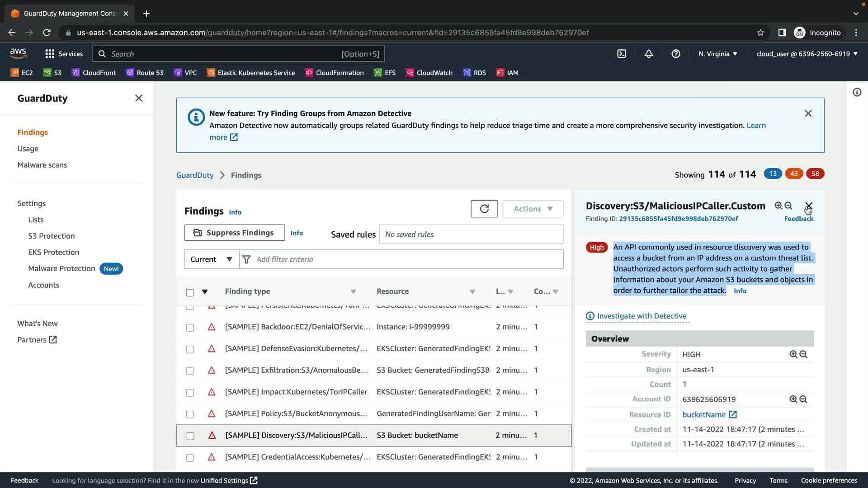This screenshot has height=488, width=868.
Task: Open the CloudWatch shortcut in favorites bar
Action: 429,73
